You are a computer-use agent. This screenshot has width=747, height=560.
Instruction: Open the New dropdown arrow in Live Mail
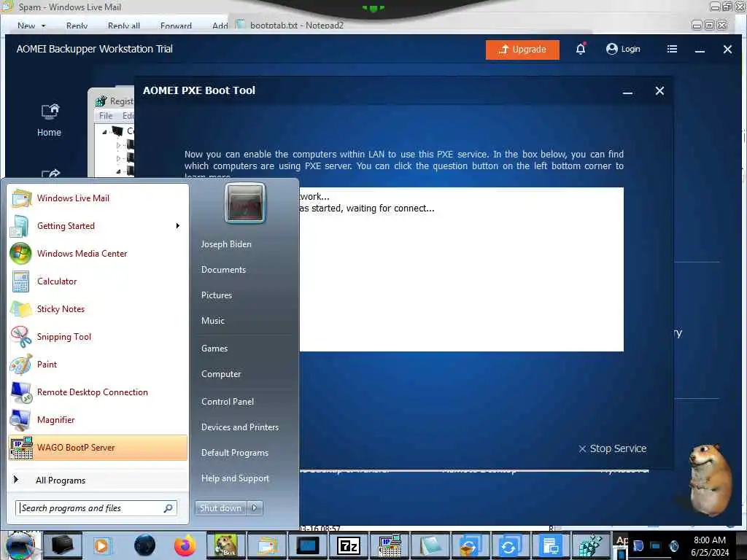43,26
